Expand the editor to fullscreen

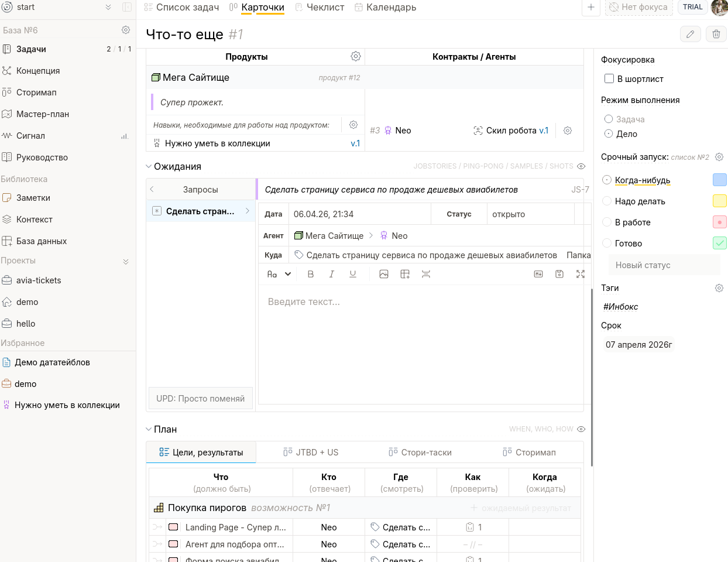click(581, 274)
